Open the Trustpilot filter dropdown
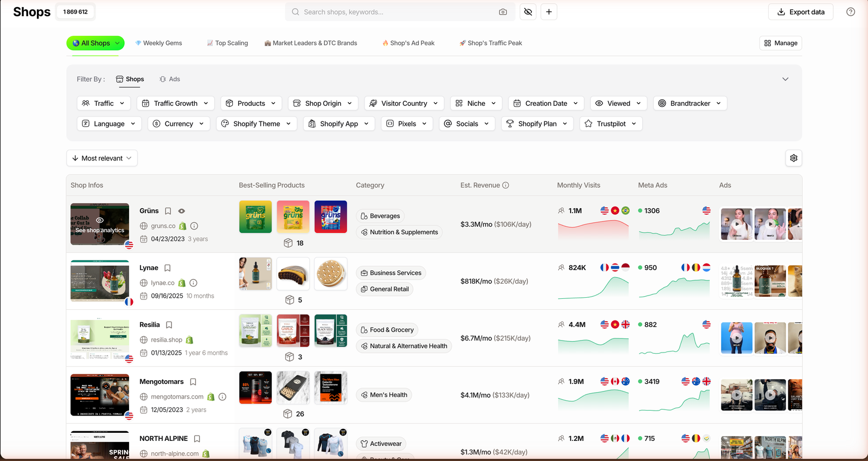The height and width of the screenshot is (461, 868). click(611, 124)
